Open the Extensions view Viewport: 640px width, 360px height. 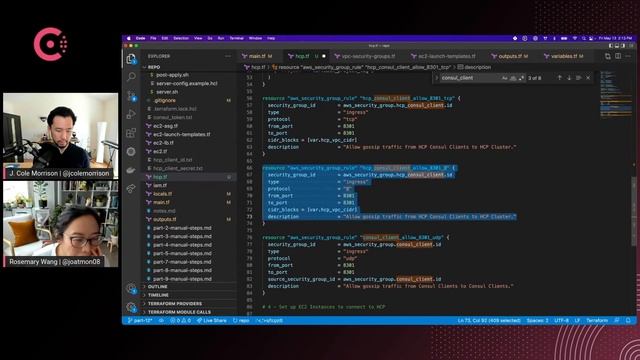click(x=131, y=133)
